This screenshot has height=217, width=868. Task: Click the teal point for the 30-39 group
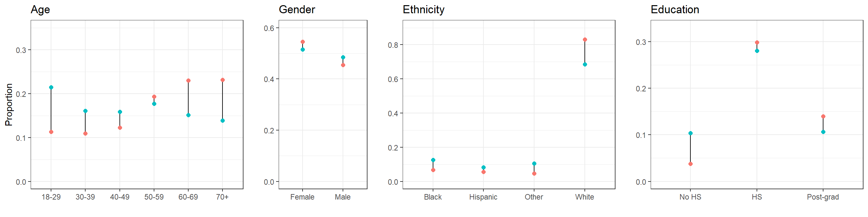(85, 111)
